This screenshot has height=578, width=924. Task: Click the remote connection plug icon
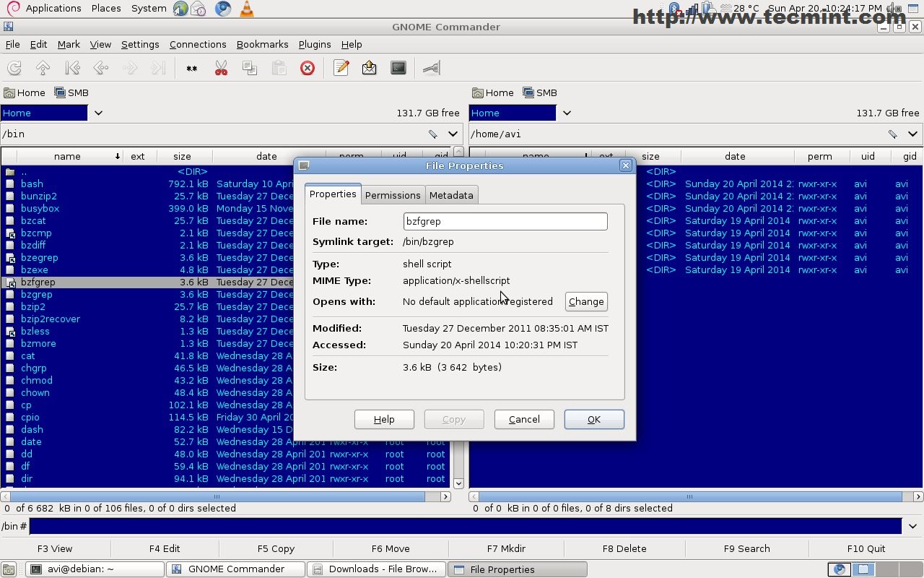(x=431, y=68)
